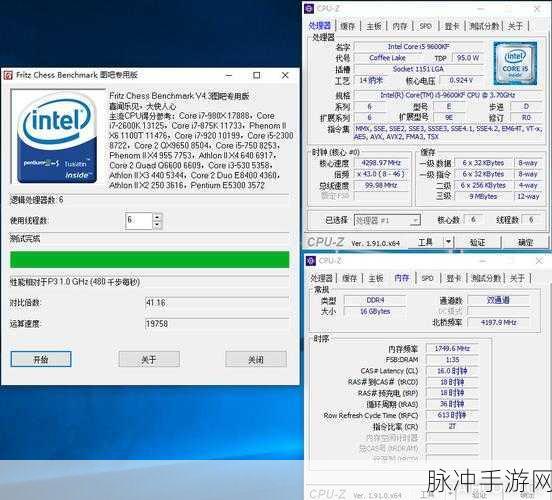This screenshot has height=500, width=552.
Task: Select 显卡 tab in memory CPU-Z window
Action: 454,278
